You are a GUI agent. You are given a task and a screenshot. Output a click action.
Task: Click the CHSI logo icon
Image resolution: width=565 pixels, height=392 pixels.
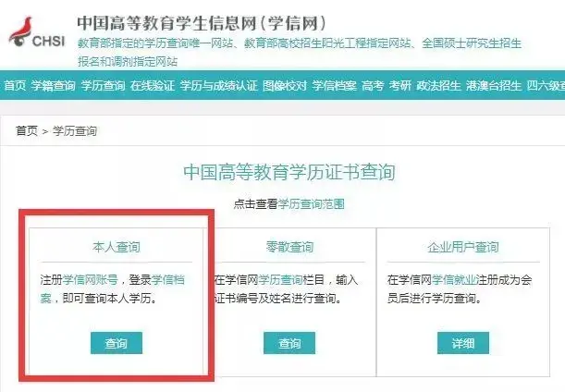(x=37, y=32)
